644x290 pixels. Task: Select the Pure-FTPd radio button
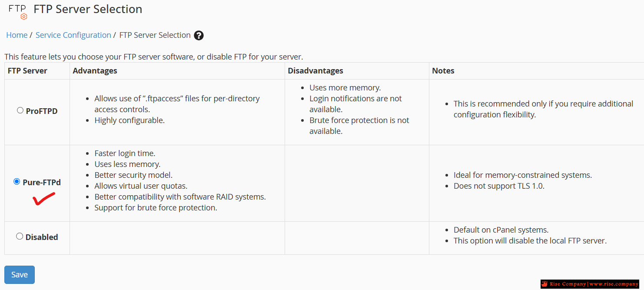(17, 181)
